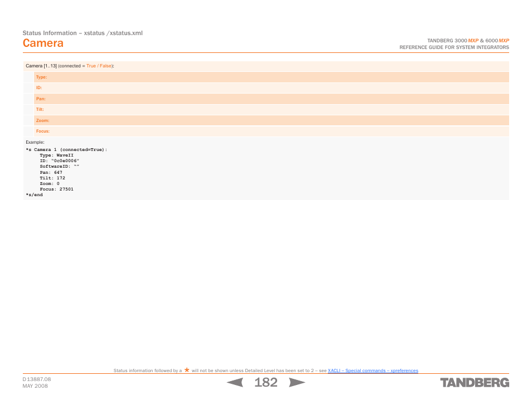Viewport: 532px width, 400px height.
Task: Open XACLI Special commands xpreferences link
Action: 373,370
